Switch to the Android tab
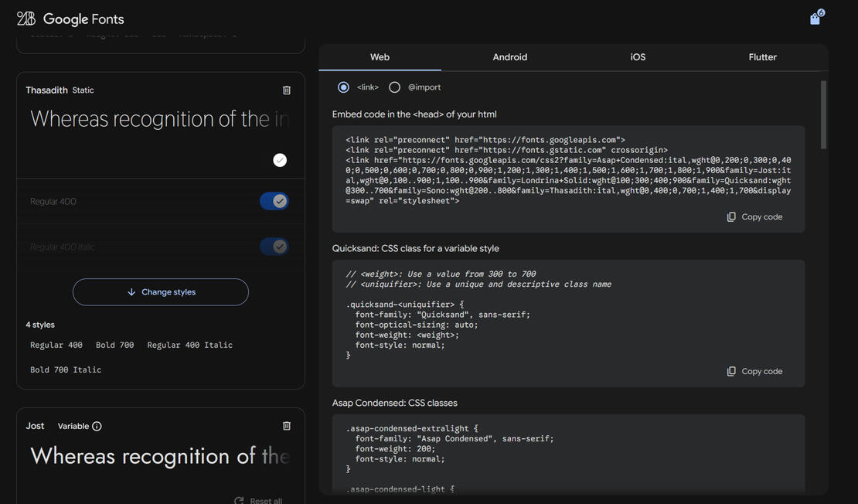This screenshot has height=504, width=858. coord(509,57)
